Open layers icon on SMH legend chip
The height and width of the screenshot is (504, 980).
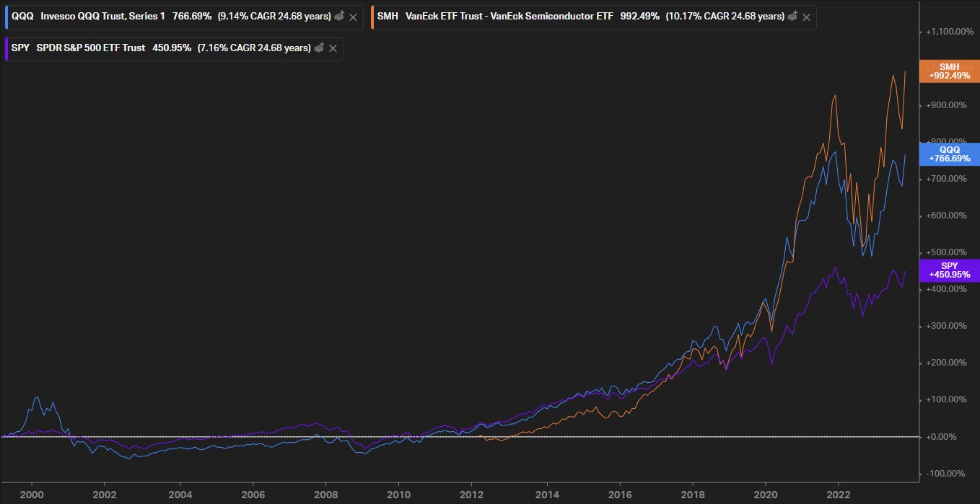[792, 16]
